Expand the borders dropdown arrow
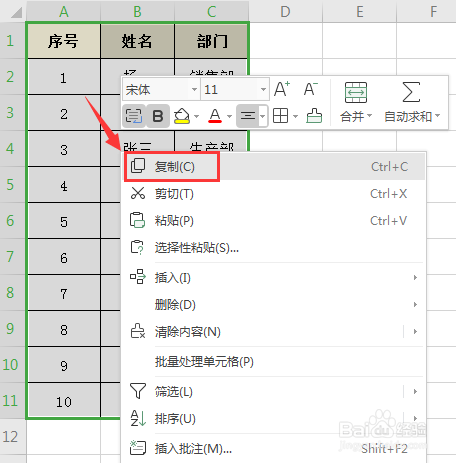Image resolution: width=456 pixels, height=463 pixels. 295,116
